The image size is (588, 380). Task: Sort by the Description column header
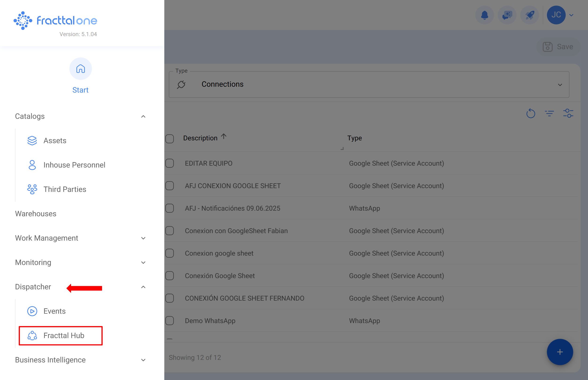[x=200, y=138]
